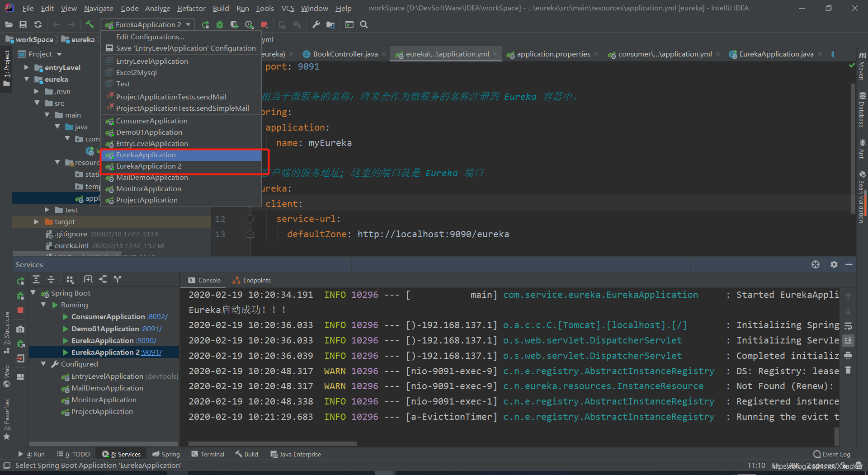The height and width of the screenshot is (475, 868).
Task: Expand the test folder
Action: [x=47, y=210]
